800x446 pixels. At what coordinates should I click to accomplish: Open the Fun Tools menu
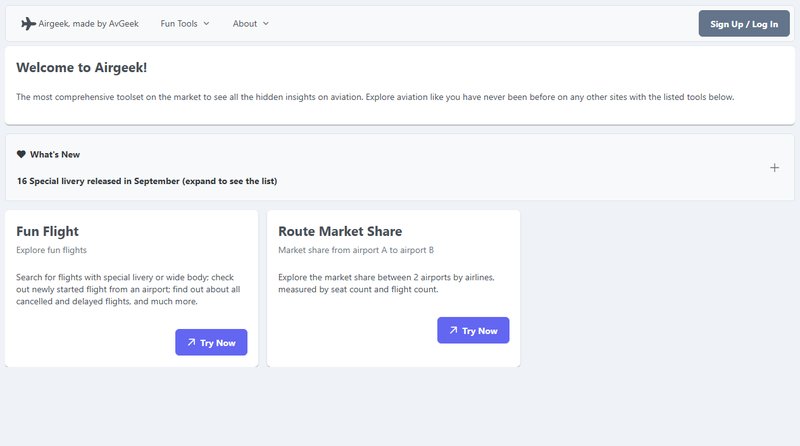coord(185,23)
